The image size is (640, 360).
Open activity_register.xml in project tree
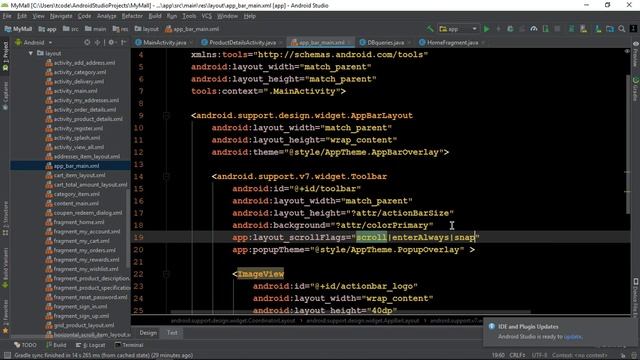(78, 129)
